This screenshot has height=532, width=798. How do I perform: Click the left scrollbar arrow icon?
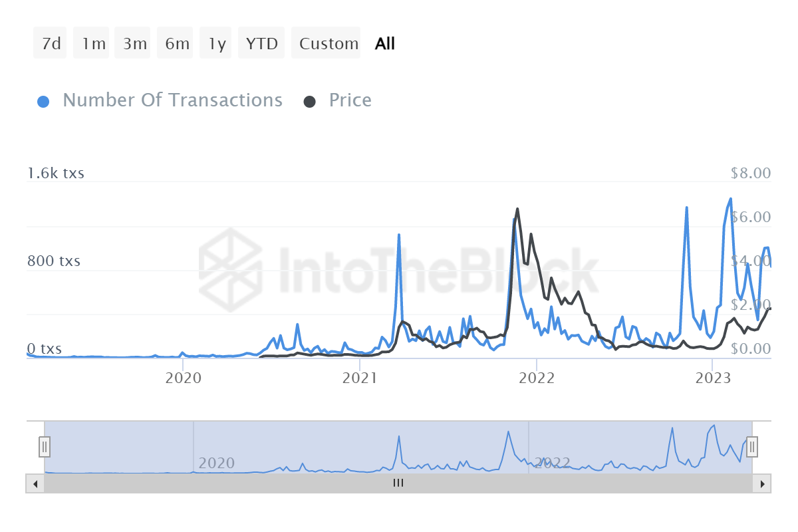35,483
